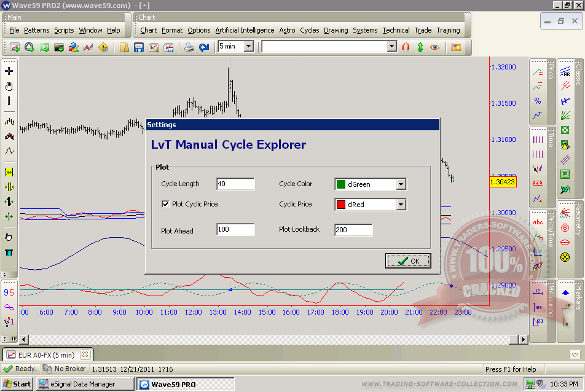The image size is (585, 392).
Task: Select the percent tool in Price panel
Action: pos(538,101)
